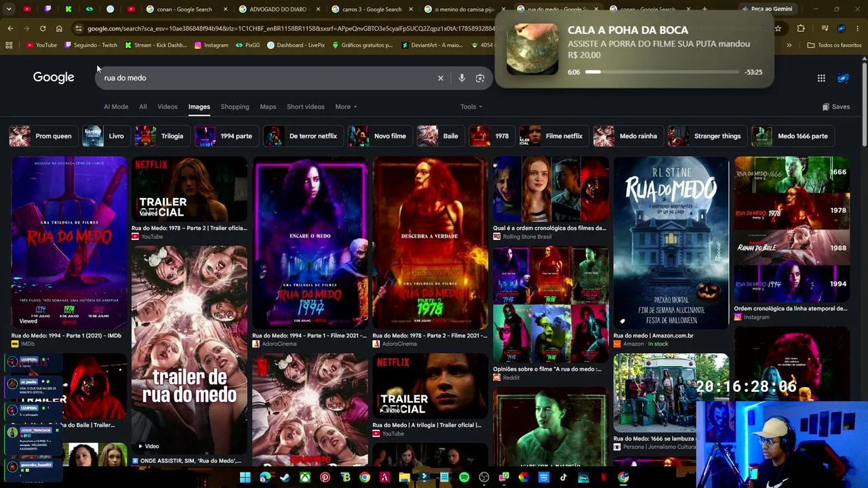868x488 pixels.
Task: Open the R.L. Stine Amazon book cover
Action: (671, 243)
